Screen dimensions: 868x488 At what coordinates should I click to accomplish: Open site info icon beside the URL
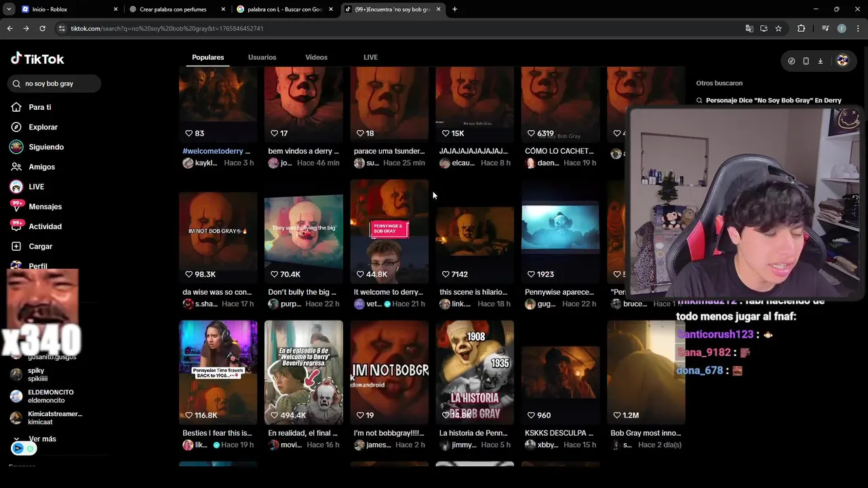coord(62,28)
